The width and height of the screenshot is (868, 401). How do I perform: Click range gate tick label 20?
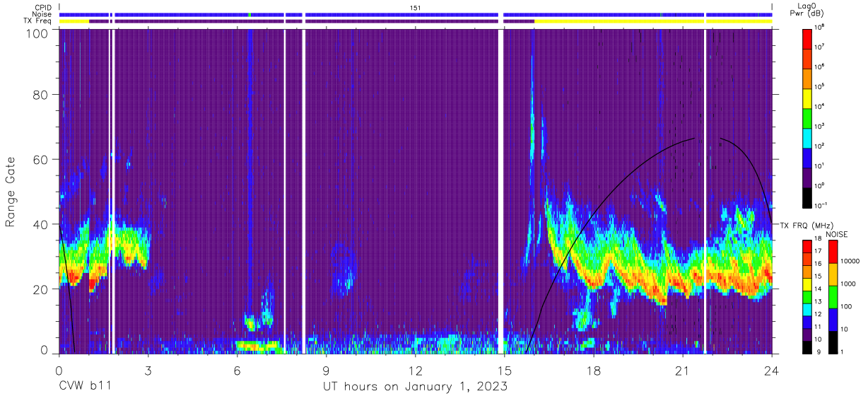click(42, 289)
